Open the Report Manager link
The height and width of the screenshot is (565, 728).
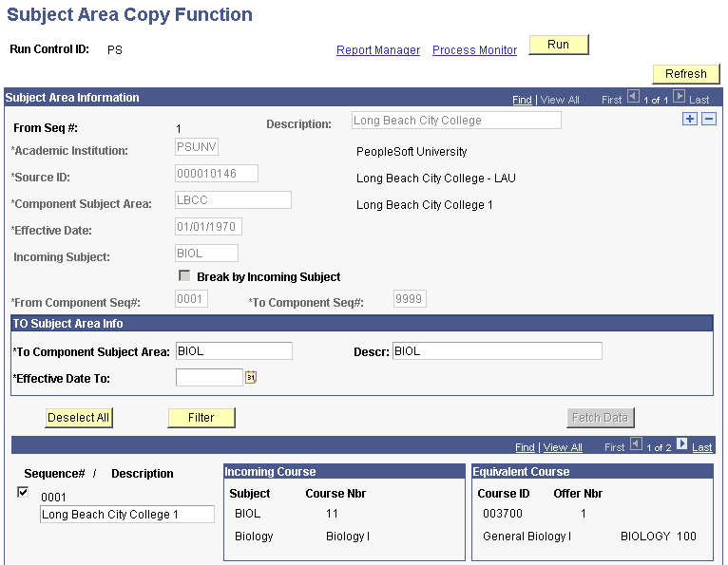(378, 50)
